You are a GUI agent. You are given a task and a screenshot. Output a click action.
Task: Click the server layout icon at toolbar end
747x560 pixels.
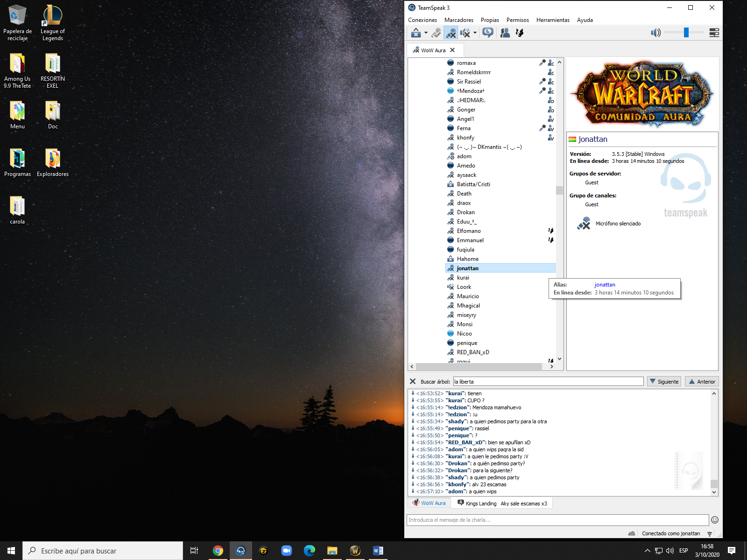(714, 33)
